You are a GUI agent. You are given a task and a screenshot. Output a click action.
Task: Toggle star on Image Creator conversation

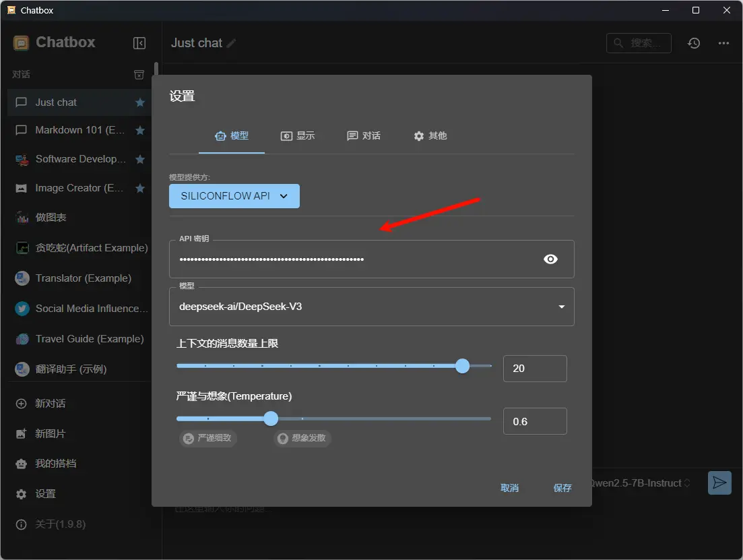coord(139,188)
